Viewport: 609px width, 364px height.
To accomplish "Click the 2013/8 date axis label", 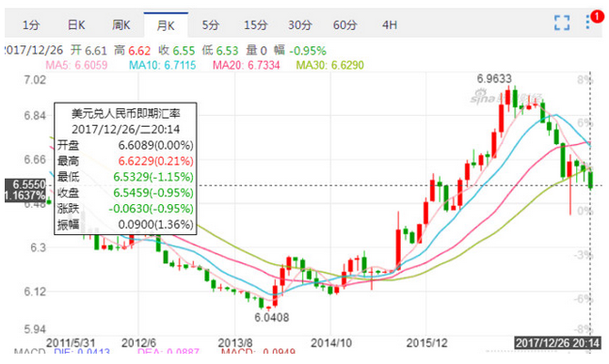I will (235, 343).
